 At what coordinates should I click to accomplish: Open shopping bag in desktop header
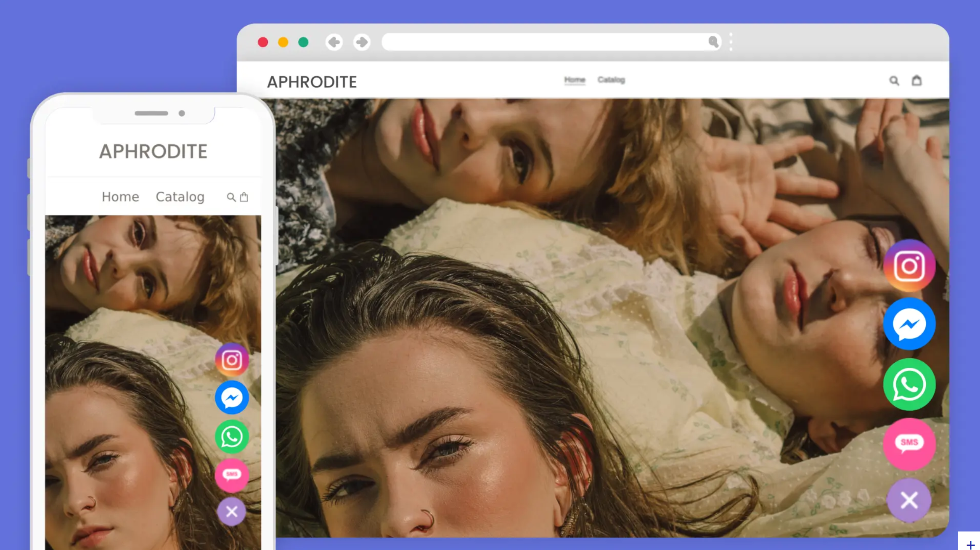tap(917, 80)
